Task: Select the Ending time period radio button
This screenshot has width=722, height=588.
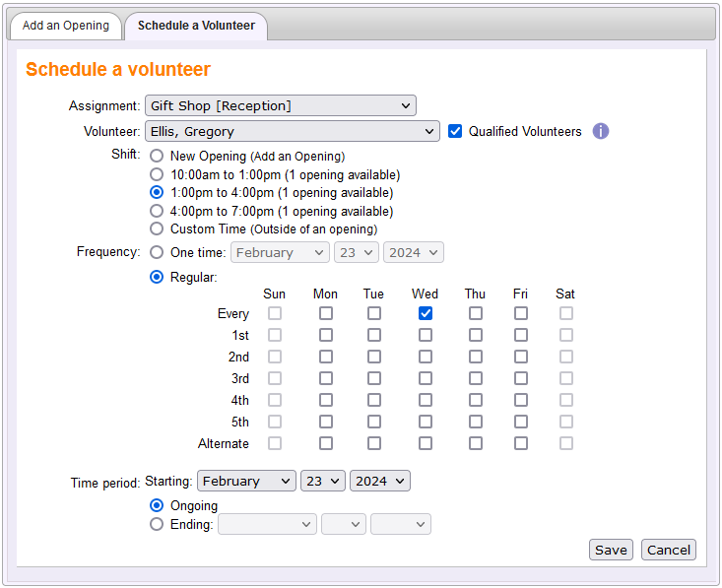Action: (x=157, y=524)
